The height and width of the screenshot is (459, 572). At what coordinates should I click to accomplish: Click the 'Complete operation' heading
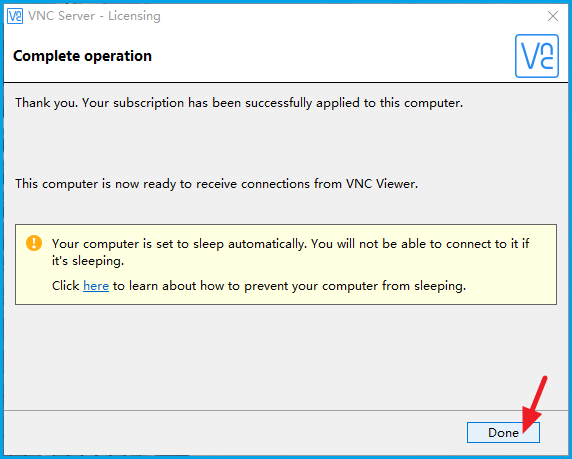click(x=82, y=56)
